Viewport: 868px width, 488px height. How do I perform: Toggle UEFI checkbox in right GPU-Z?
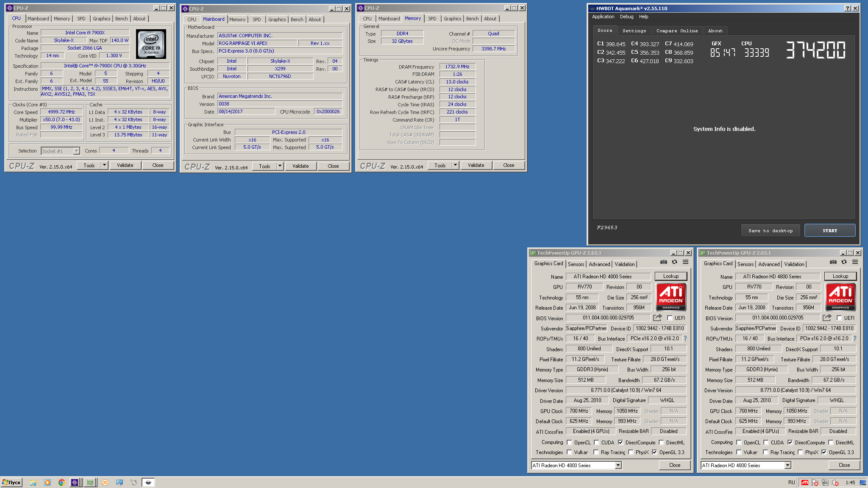[x=840, y=318]
